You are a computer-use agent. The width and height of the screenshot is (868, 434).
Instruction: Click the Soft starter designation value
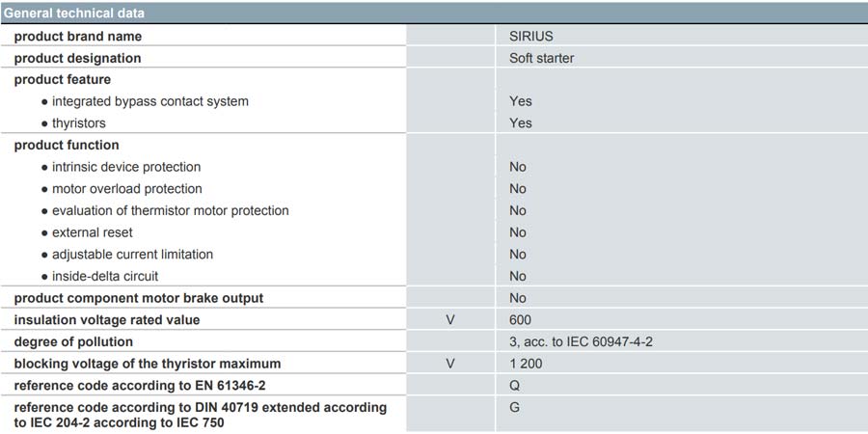[x=541, y=58]
